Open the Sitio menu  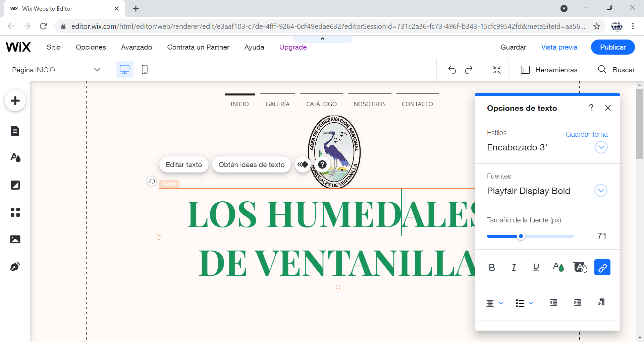tap(54, 47)
